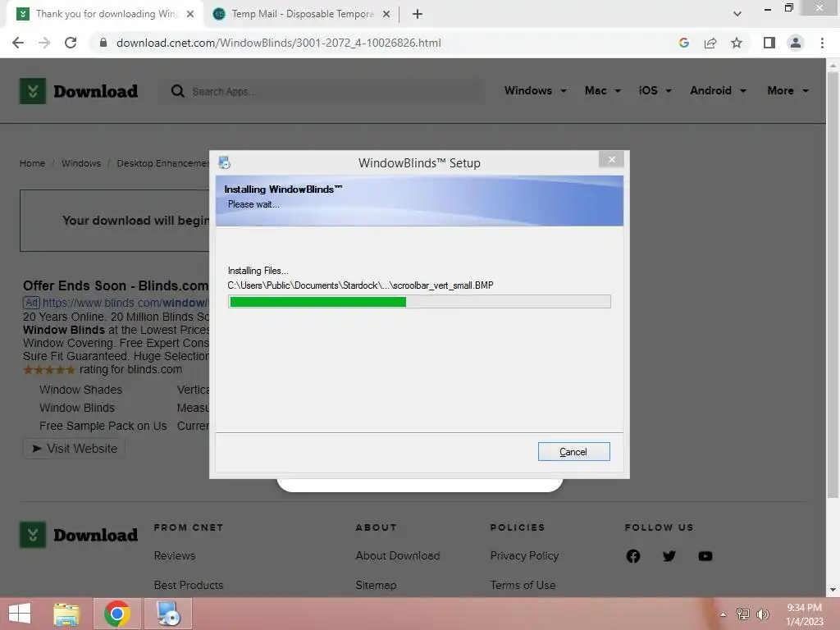The width and height of the screenshot is (840, 630).
Task: Switch to Temp Mail tab
Action: 302,14
